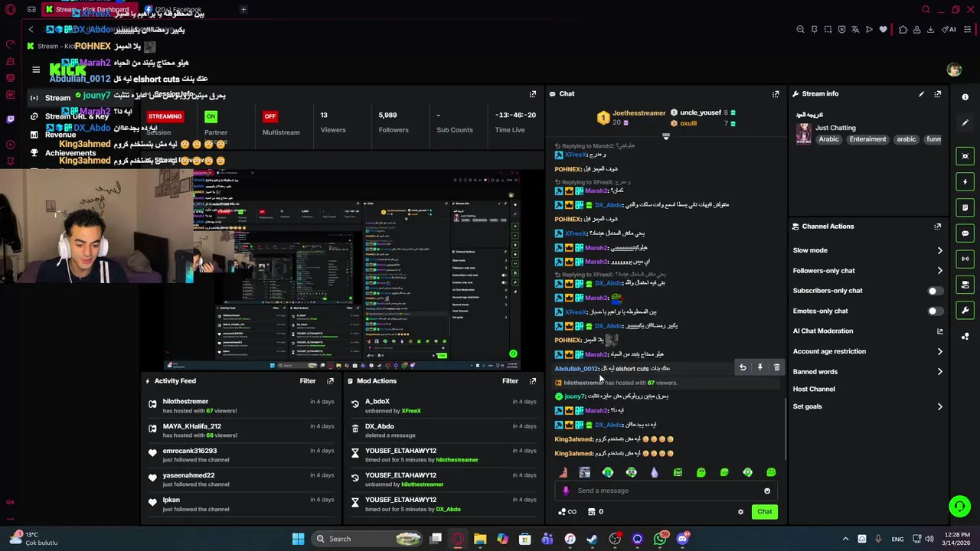Image resolution: width=980 pixels, height=551 pixels.
Task: Collapse the chat leaderboard arrow
Action: tap(665, 137)
